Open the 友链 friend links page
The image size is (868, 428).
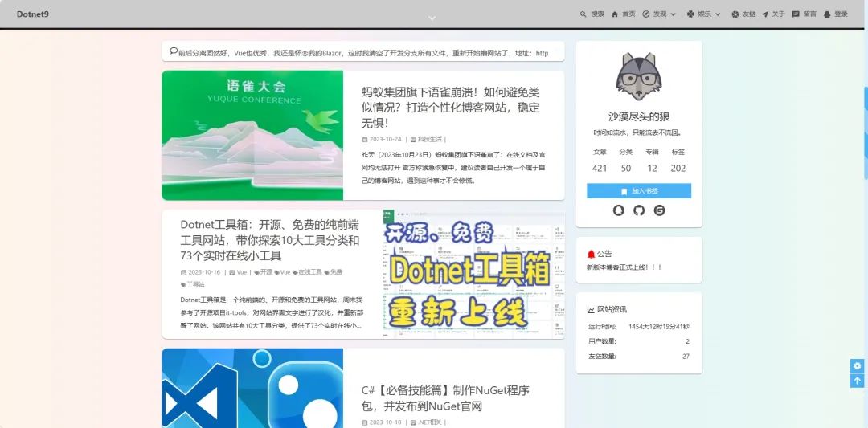coord(743,14)
